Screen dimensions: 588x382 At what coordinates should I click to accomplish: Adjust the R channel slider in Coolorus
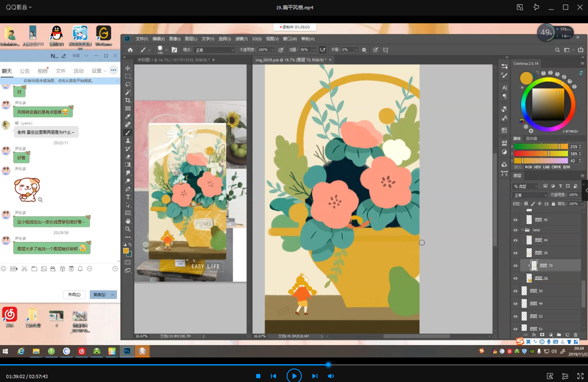point(541,146)
